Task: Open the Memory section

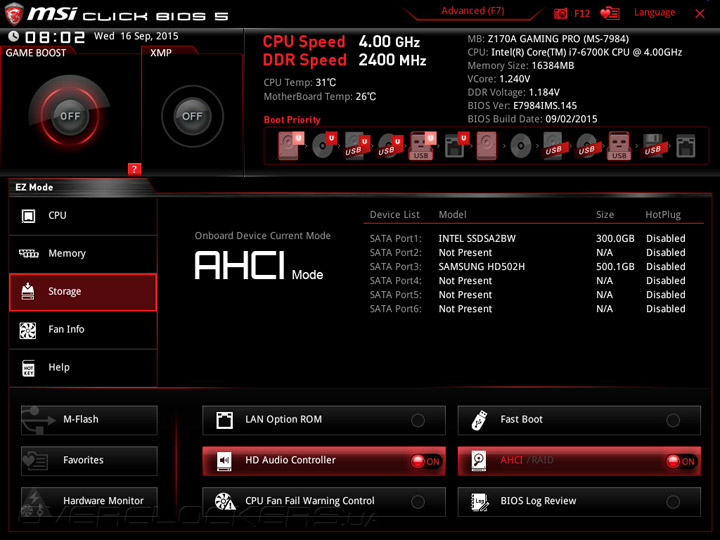Action: [83, 253]
